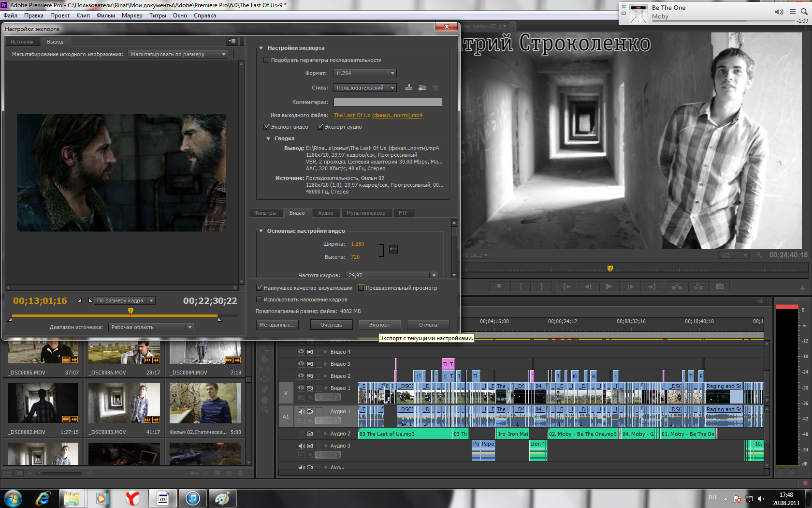Image resolution: width=812 pixels, height=508 pixels.
Task: Click the save preset icon next to Стиль
Action: (409, 88)
